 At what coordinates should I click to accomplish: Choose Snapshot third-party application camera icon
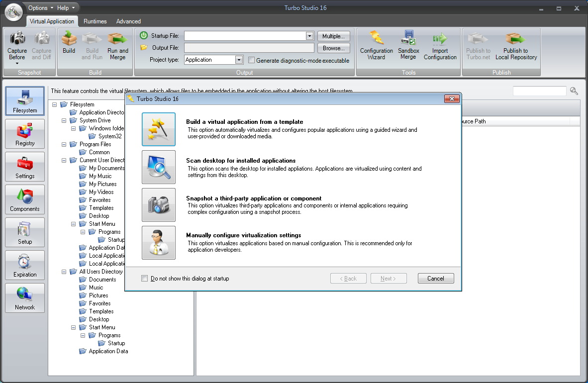coord(159,205)
